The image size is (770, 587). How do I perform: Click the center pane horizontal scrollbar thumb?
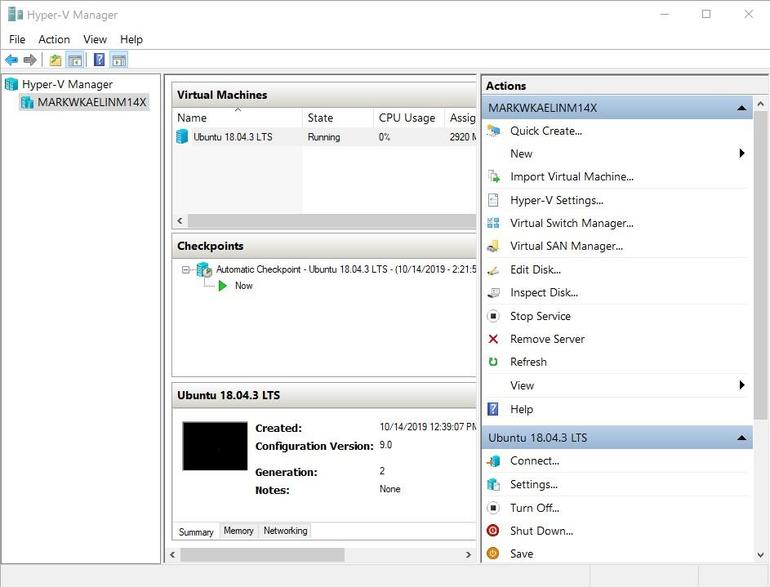262,555
